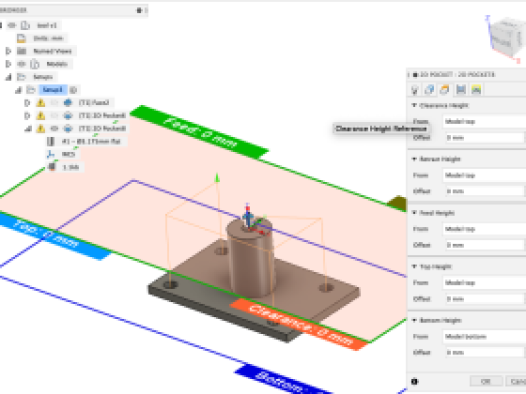Viewport: 526px width, 394px height.
Task: Click the active setup indicator beside Setup1
Action: tap(73, 90)
